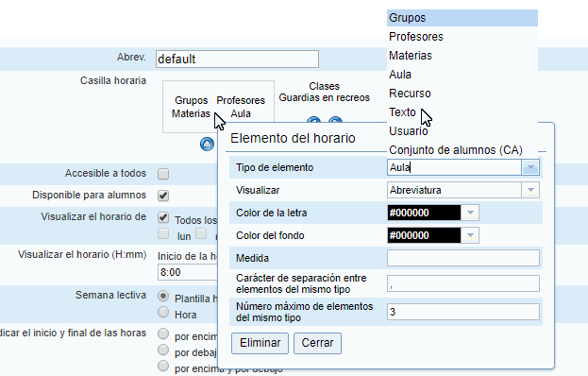This screenshot has width=588, height=376.
Task: Open the Visualizar Abreviatura dropdown arrow
Action: pos(530,190)
